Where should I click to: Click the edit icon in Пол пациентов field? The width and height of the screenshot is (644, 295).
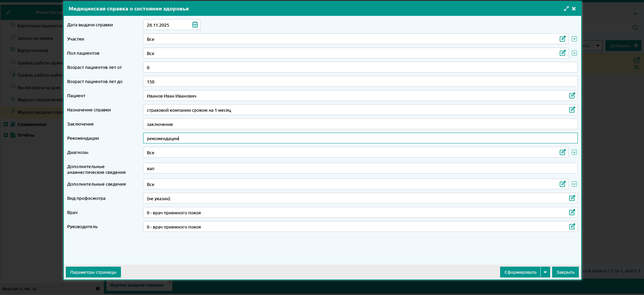[562, 53]
